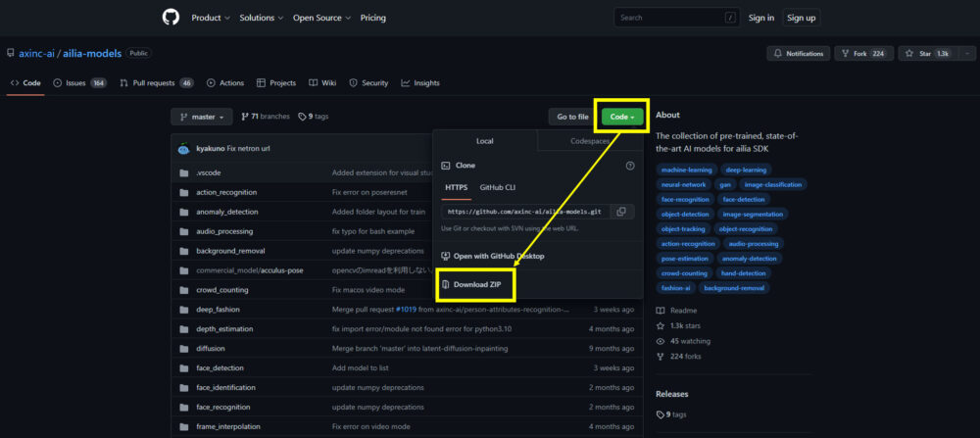
Task: Expand the green Code dropdown
Action: point(622,117)
